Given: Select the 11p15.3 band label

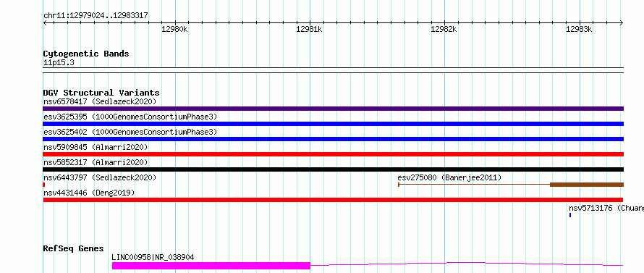Looking at the screenshot, I should click(x=59, y=62).
